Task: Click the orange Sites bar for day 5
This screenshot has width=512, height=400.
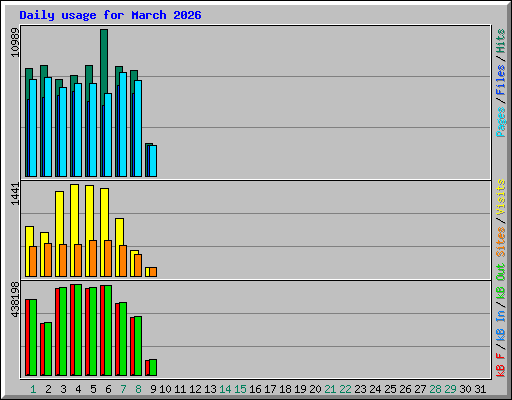Action: click(x=93, y=259)
